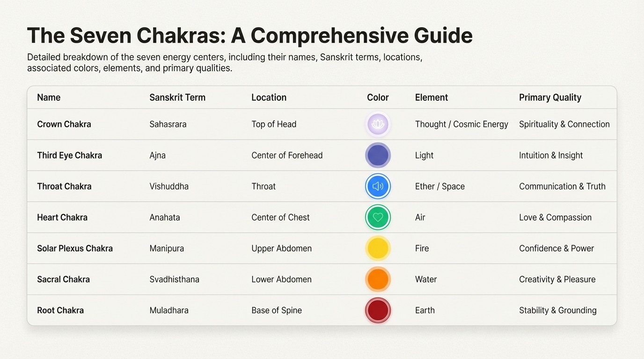
Task: Click the Element column header
Action: 431,98
